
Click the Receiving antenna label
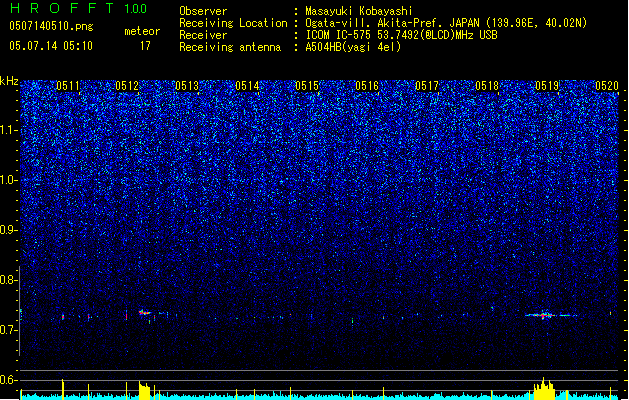click(x=230, y=47)
